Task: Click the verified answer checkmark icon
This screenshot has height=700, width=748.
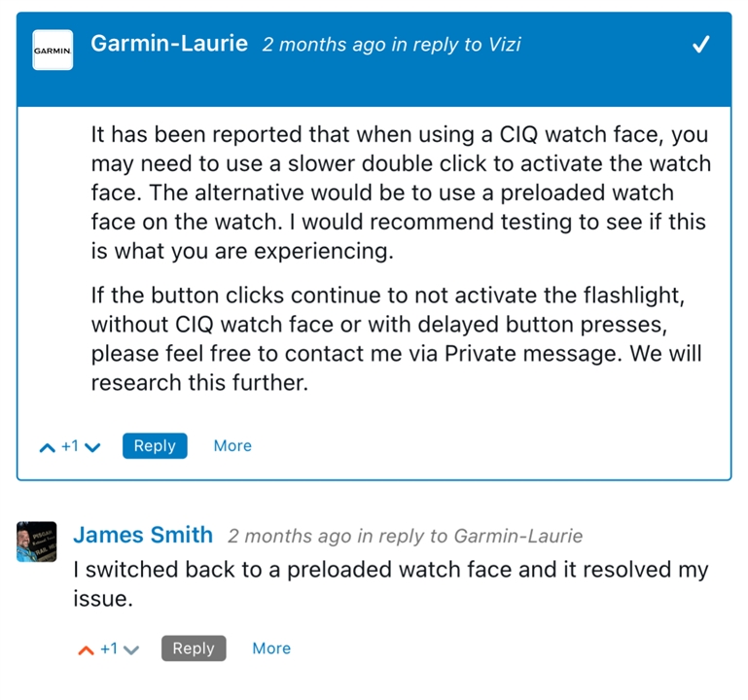Action: click(x=700, y=45)
